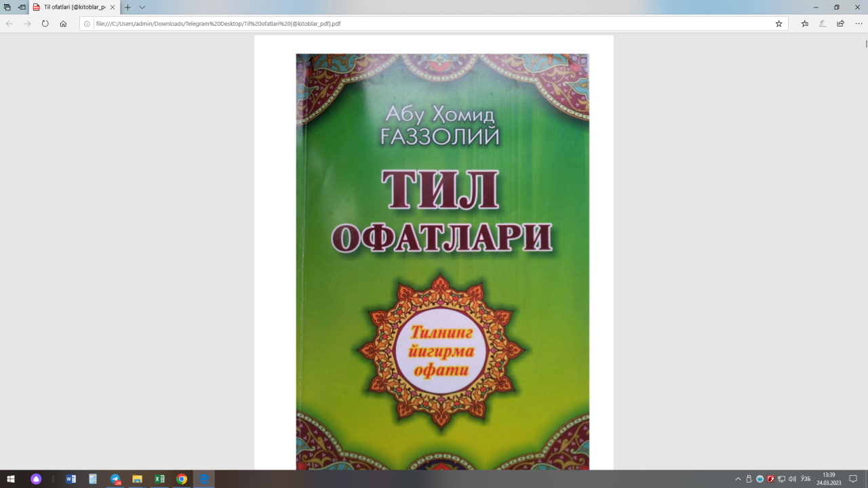
Task: Open Google Chrome from the taskbar
Action: (182, 479)
